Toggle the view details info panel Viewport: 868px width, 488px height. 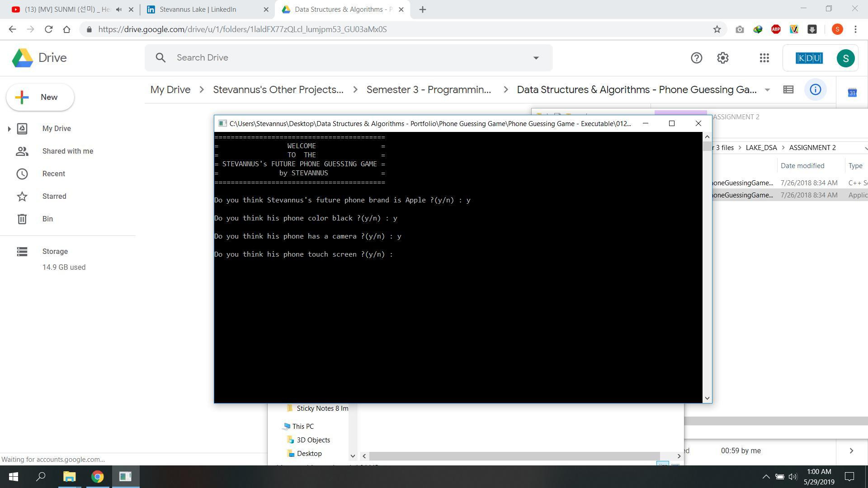(815, 89)
